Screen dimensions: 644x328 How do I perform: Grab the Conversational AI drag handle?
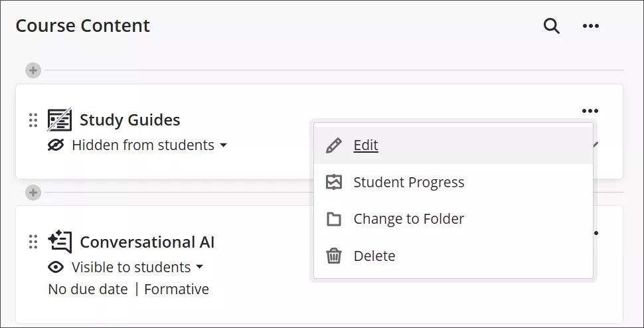33,242
